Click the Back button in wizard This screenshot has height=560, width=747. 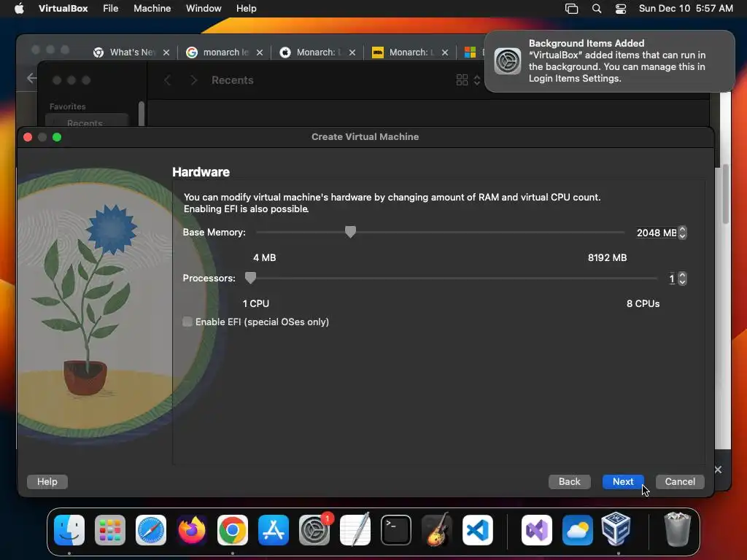pos(569,481)
